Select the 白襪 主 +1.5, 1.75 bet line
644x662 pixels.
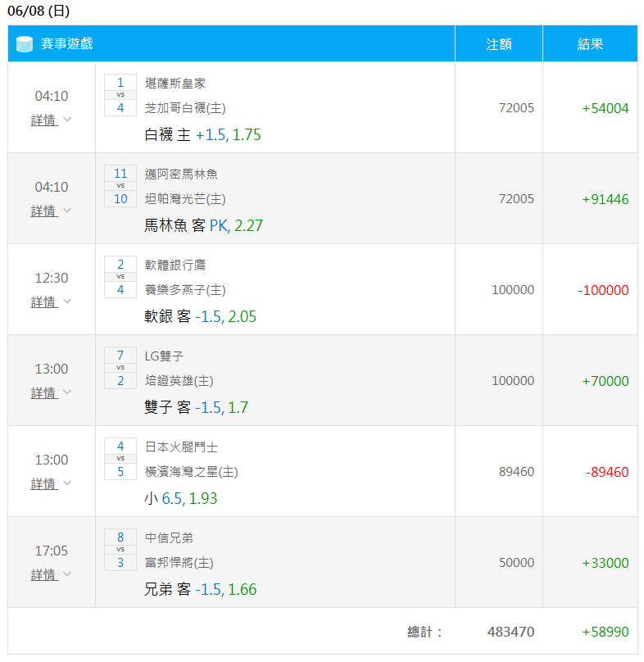tap(202, 134)
